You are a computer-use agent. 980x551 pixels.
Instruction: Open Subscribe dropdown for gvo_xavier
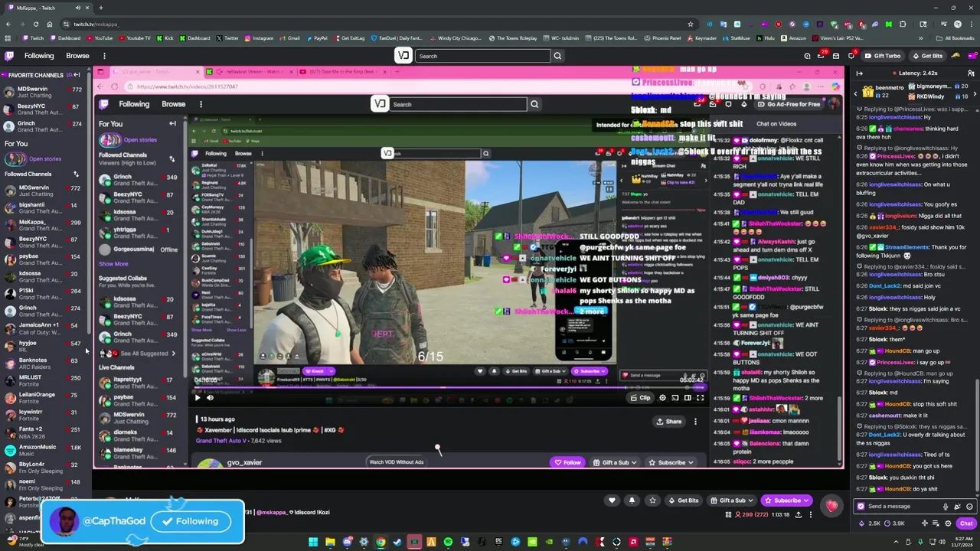coord(671,462)
